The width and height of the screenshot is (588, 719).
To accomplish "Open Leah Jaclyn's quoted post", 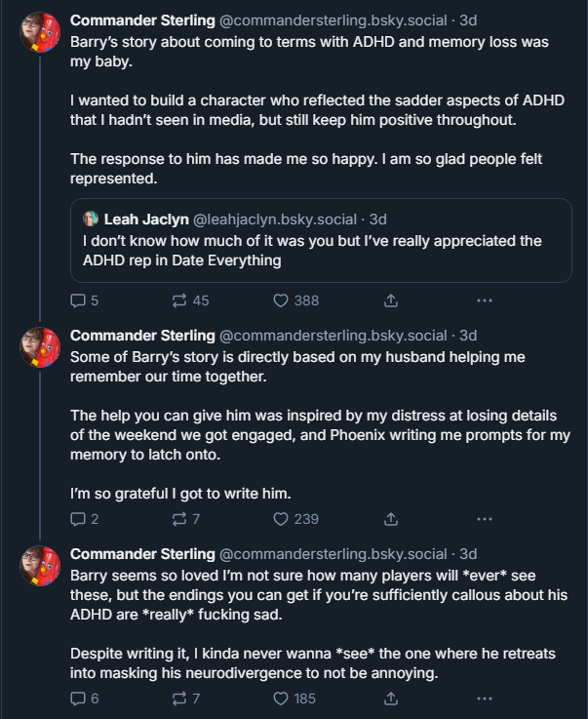I will tap(321, 240).
